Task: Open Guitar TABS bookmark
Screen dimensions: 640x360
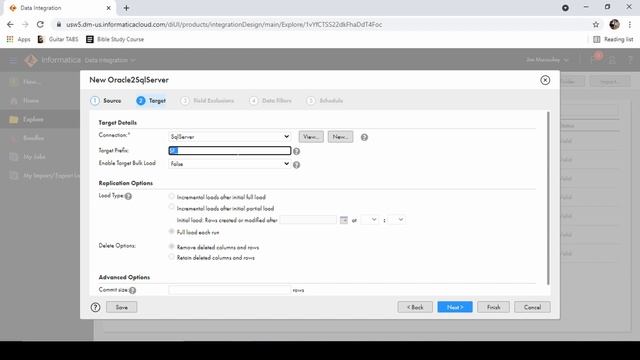Action: [x=58, y=39]
